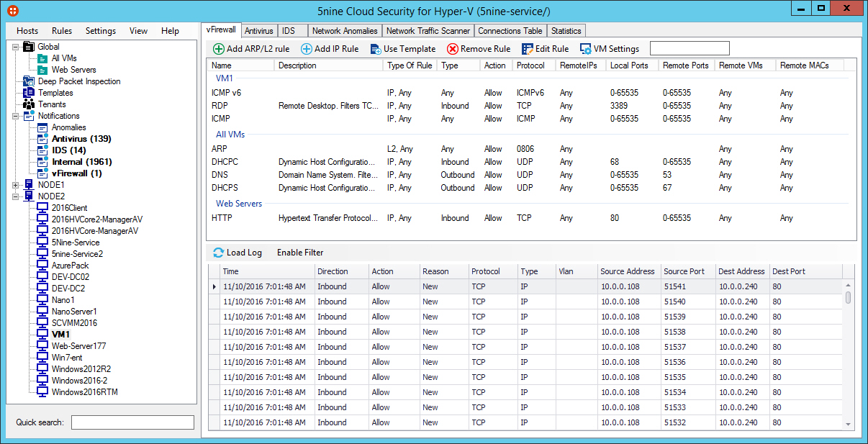Click the Edit Rule icon

pyautogui.click(x=528, y=49)
